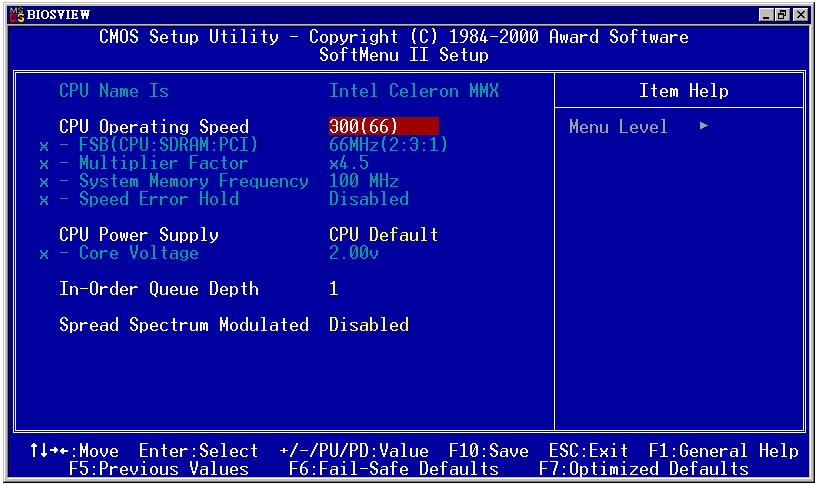Viewport: 815px width, 484px height.
Task: Minimize the BIOSVIEW window
Action: point(766,15)
